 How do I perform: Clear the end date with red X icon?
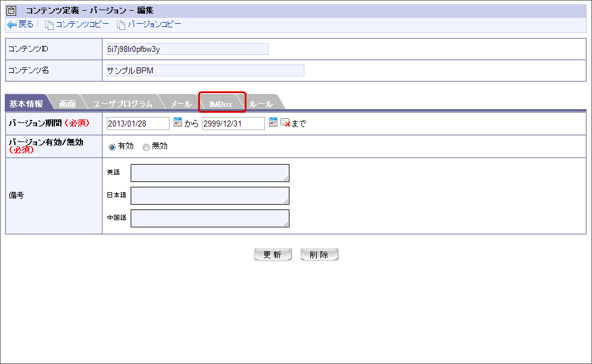[285, 123]
